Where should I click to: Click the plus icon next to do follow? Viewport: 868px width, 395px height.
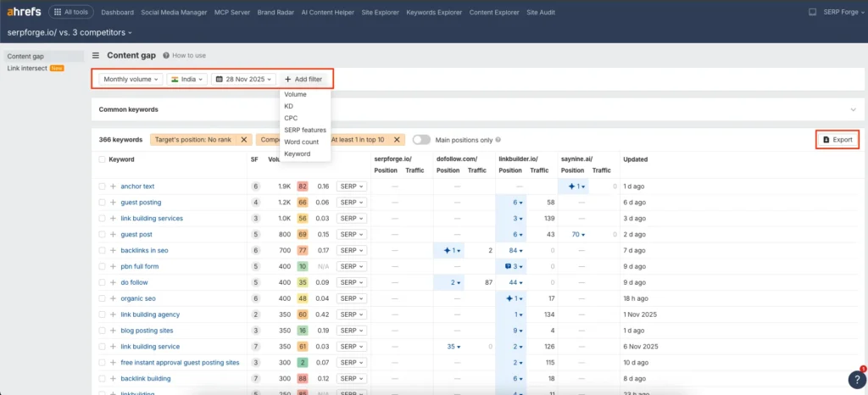[x=113, y=283]
